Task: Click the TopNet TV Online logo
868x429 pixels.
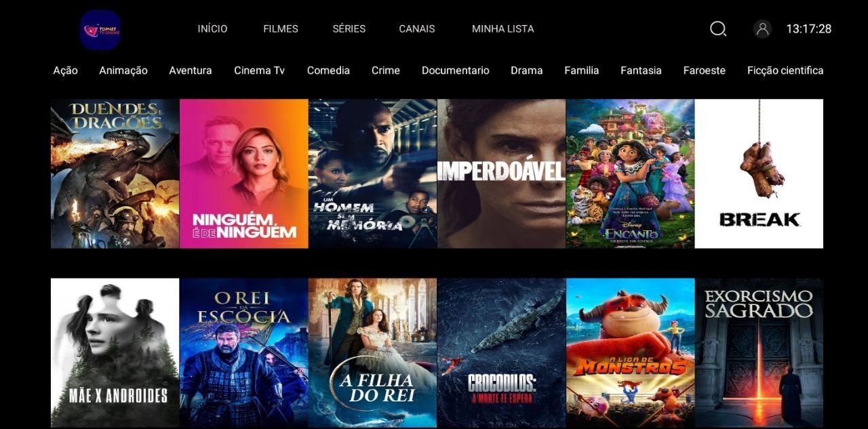Action: 100,30
